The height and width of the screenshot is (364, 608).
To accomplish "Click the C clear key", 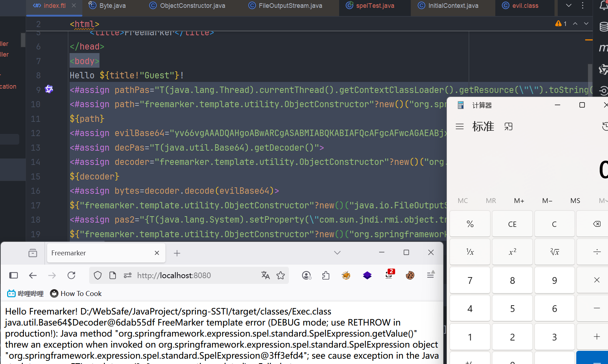I will point(555,224).
